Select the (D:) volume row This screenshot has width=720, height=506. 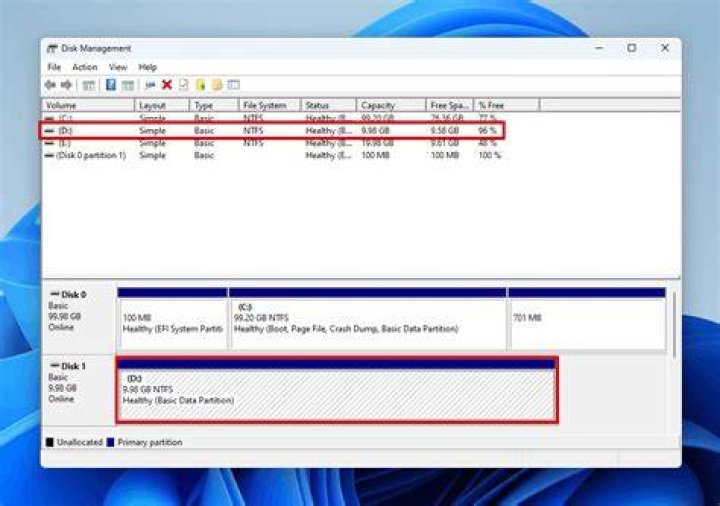click(x=273, y=131)
